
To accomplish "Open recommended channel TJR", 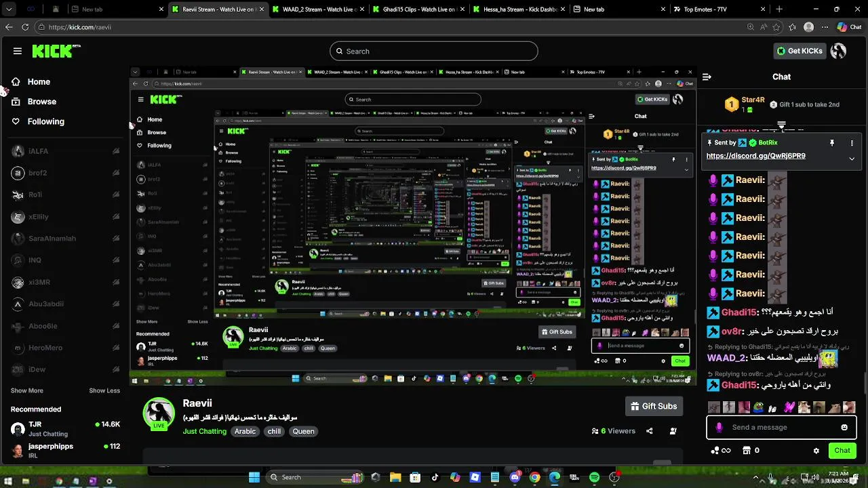I will point(65,428).
